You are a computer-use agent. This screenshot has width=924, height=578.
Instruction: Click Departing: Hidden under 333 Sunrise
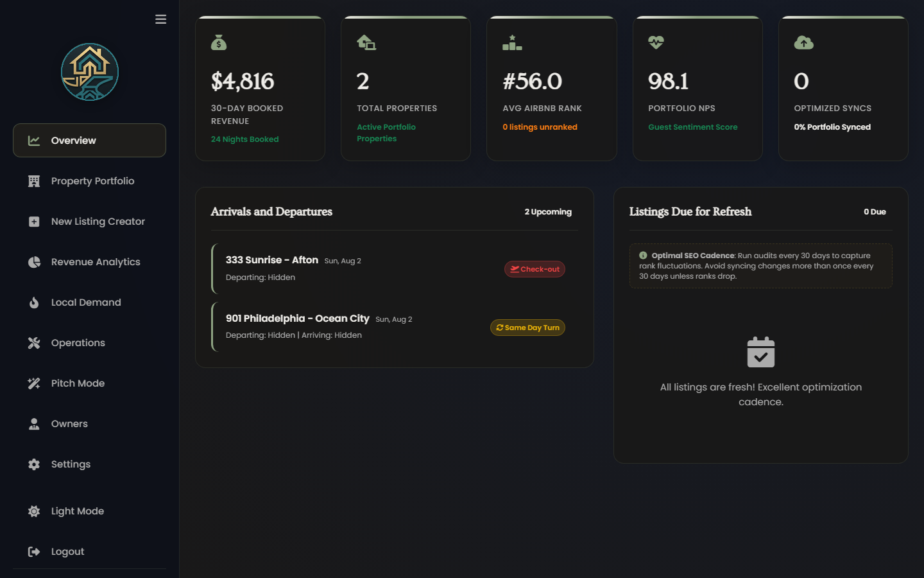point(261,277)
